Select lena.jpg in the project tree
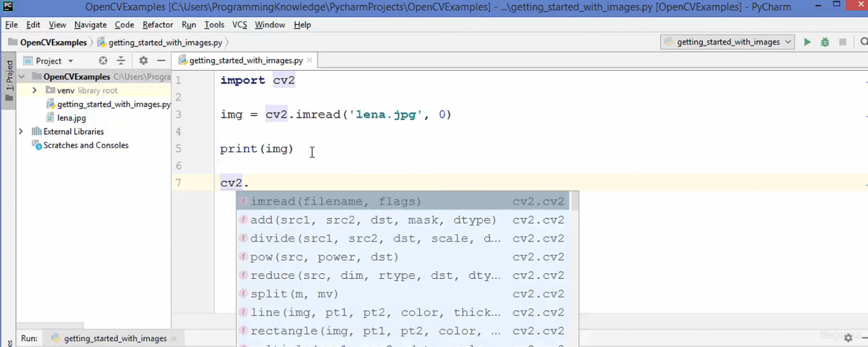This screenshot has width=868, height=347. coord(71,118)
